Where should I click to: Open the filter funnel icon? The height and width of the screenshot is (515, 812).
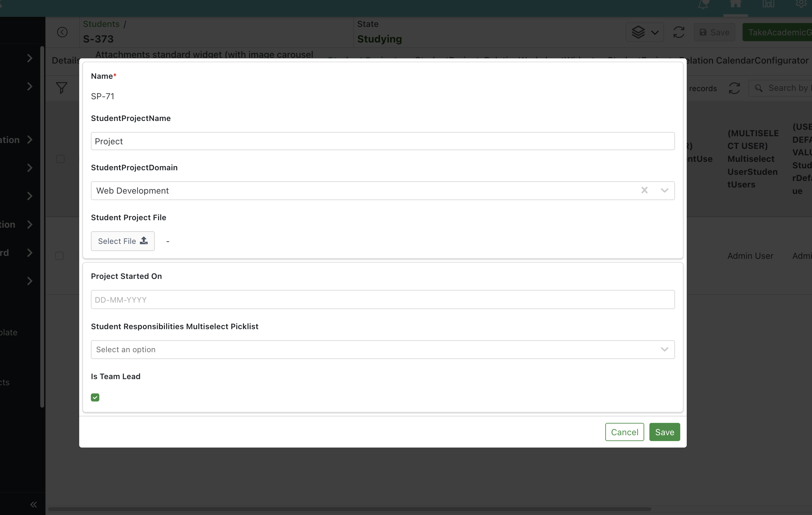pos(61,88)
